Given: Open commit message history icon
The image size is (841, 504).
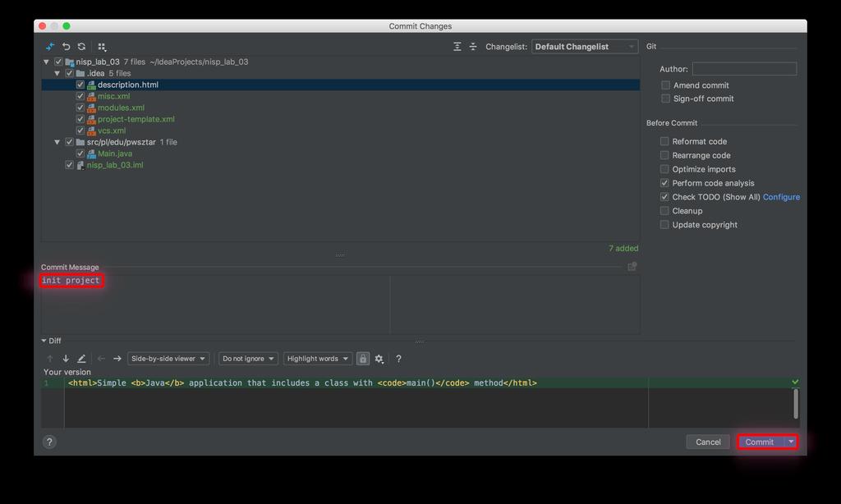Looking at the screenshot, I should point(632,267).
